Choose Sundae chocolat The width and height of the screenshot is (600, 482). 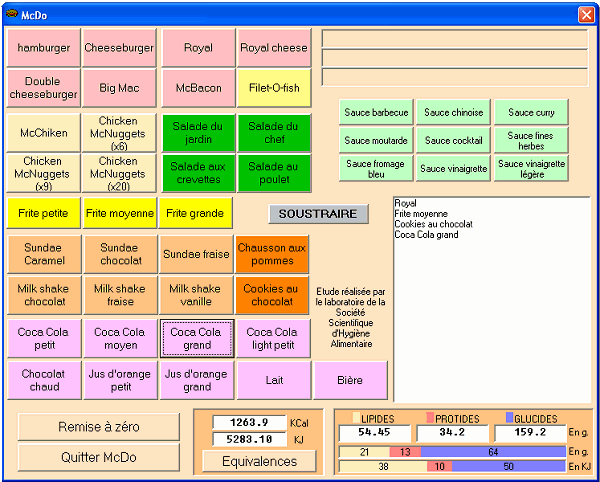[121, 254]
